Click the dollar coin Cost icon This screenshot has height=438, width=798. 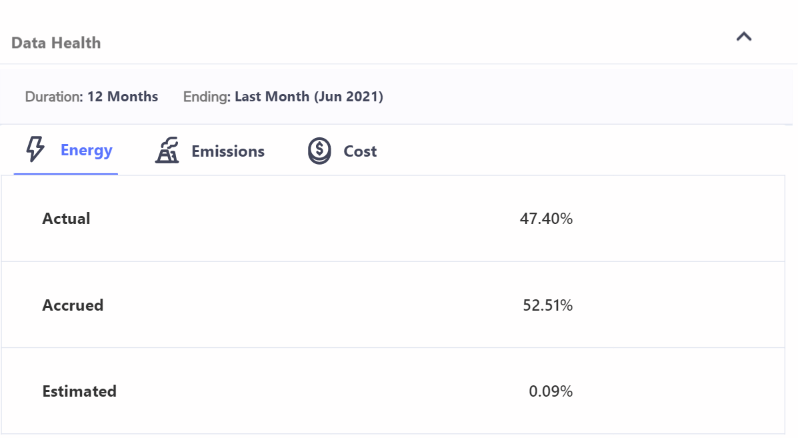click(319, 151)
